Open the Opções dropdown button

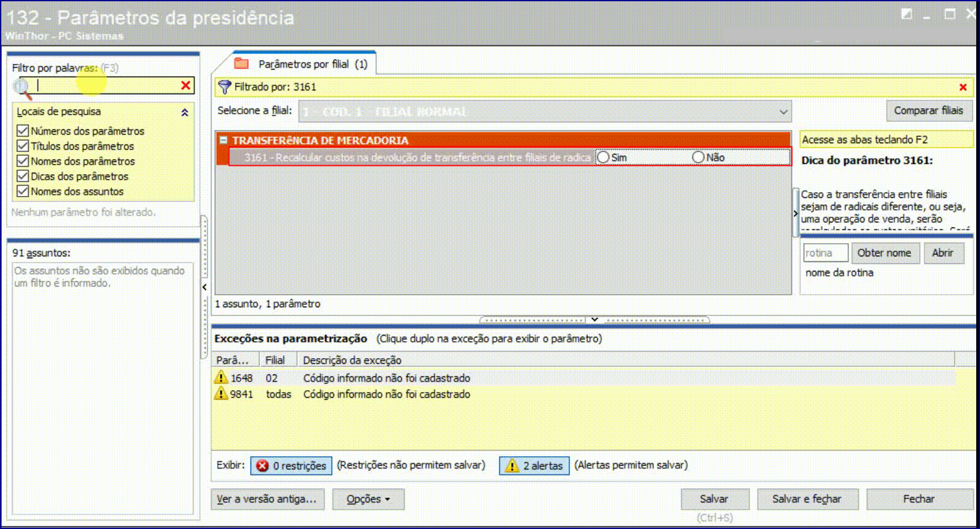point(368,499)
